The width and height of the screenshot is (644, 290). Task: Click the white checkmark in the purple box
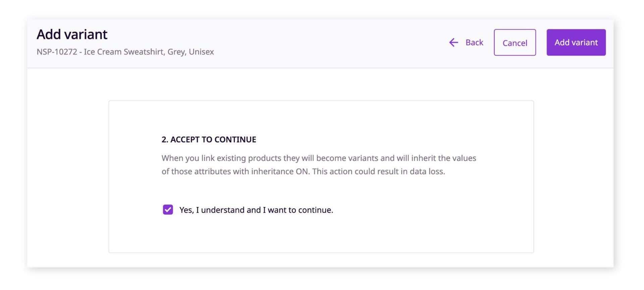click(168, 210)
